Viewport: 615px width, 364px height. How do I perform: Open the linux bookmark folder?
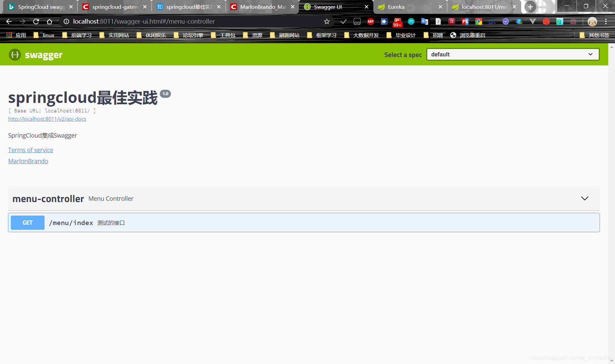44,35
